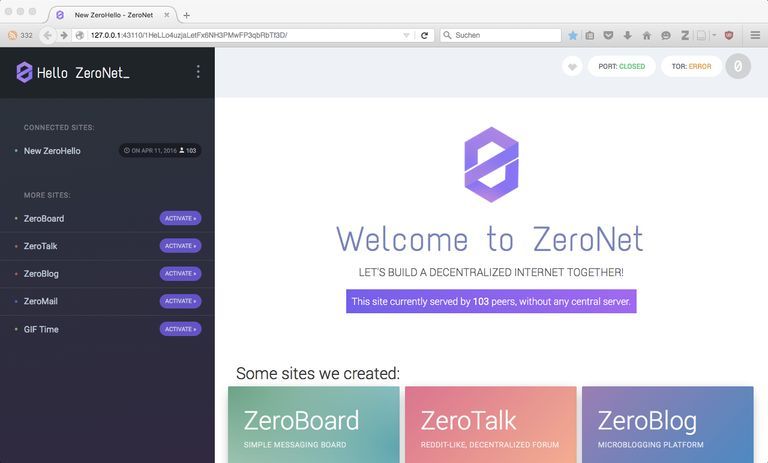The height and width of the screenshot is (463, 768).
Task: Open ZeroBlog in the sidebar list
Action: pyautogui.click(x=41, y=273)
